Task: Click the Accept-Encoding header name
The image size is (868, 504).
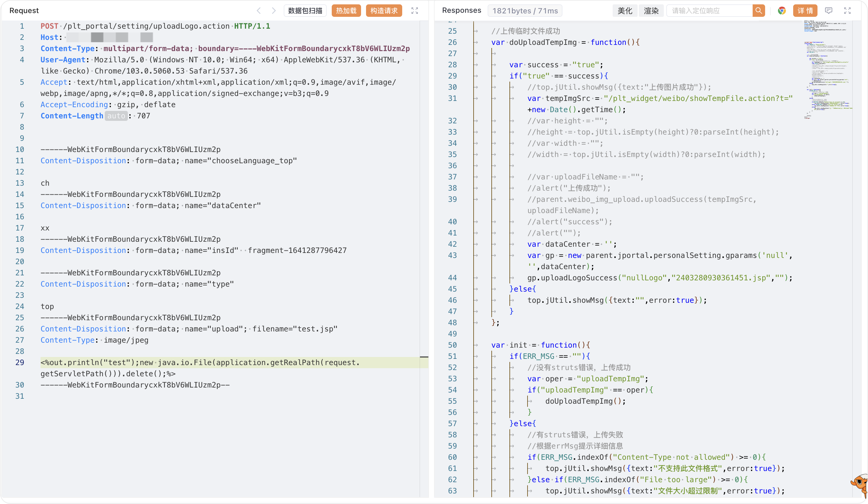Action: click(x=75, y=105)
